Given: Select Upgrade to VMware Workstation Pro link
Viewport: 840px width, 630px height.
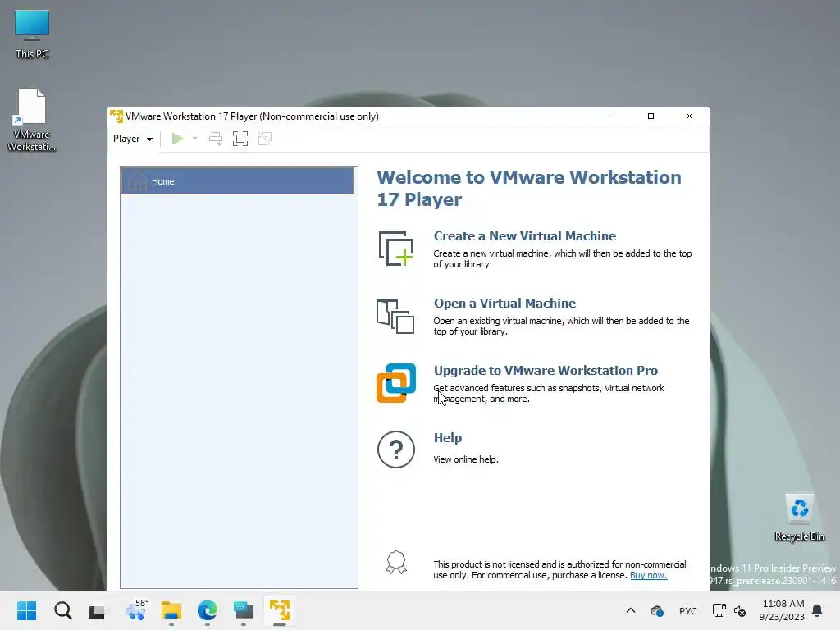Looking at the screenshot, I should pos(546,370).
